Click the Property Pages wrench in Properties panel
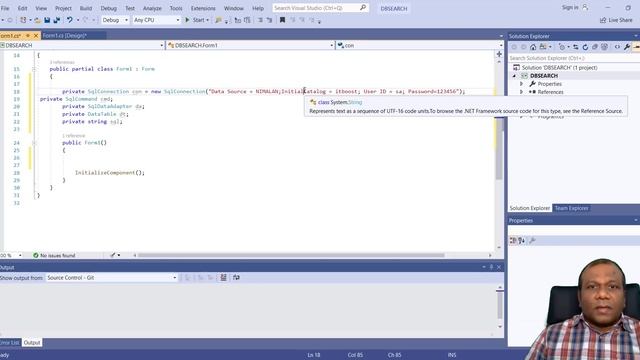The width and height of the screenshot is (640, 360). pos(532,241)
